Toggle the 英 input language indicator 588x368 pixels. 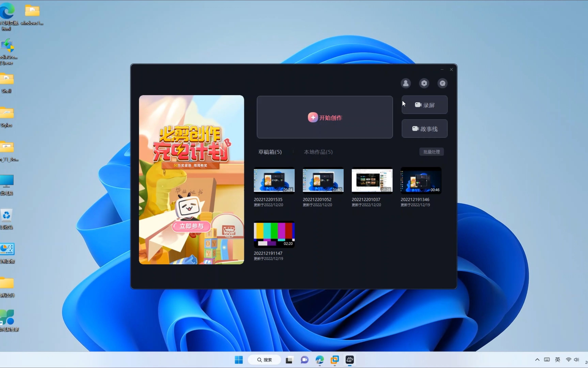click(x=557, y=360)
